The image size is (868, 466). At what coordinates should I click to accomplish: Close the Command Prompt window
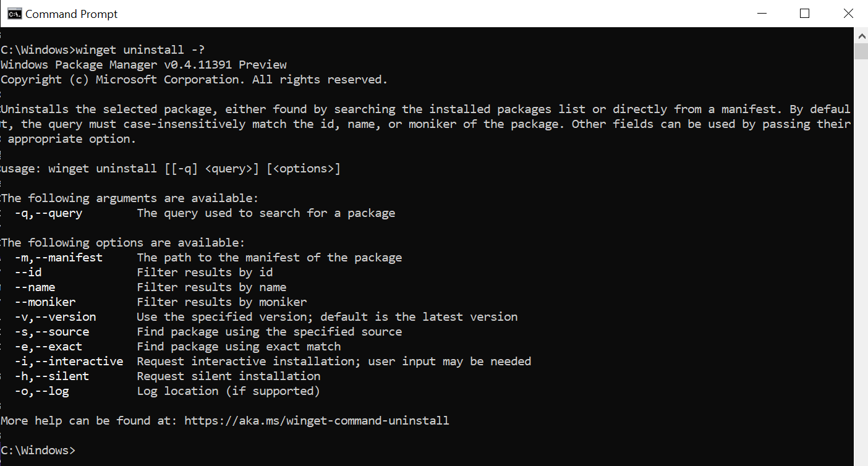[x=847, y=14]
